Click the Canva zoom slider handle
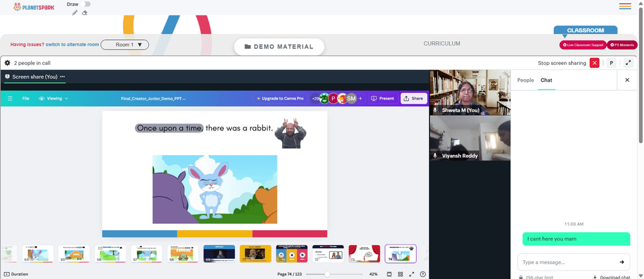 tap(327, 274)
